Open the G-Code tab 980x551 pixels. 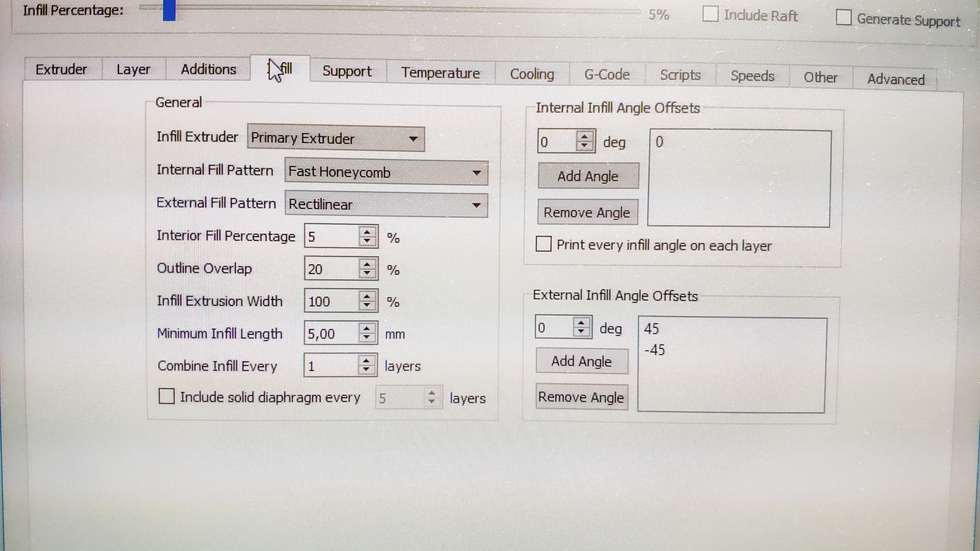[x=606, y=75]
